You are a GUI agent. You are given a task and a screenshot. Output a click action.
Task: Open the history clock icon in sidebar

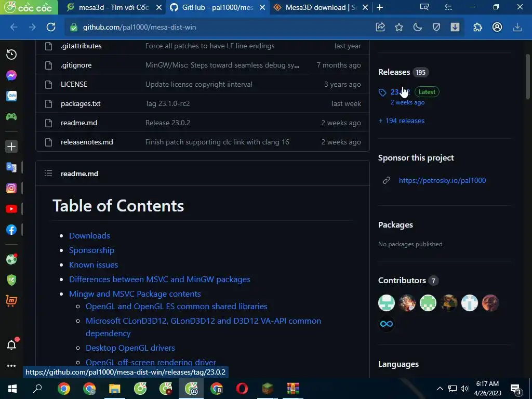point(11,54)
